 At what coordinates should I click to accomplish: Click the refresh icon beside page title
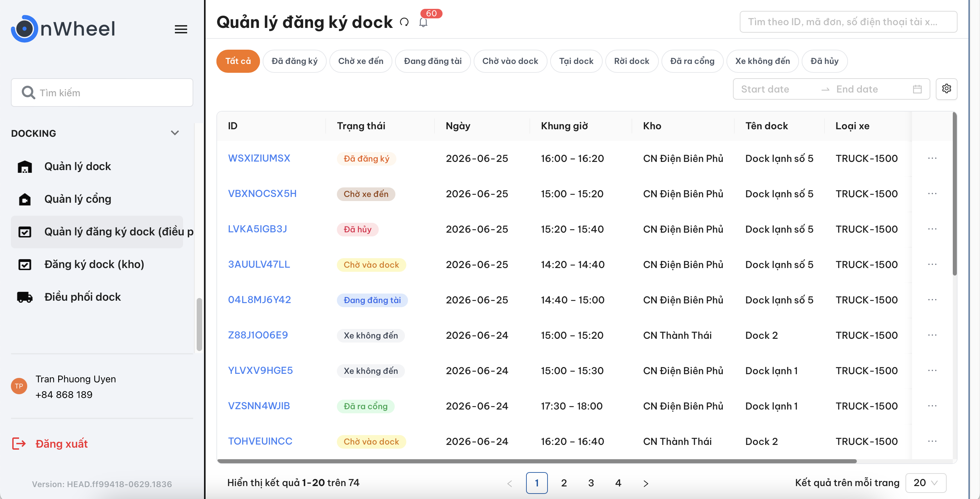[x=404, y=22]
